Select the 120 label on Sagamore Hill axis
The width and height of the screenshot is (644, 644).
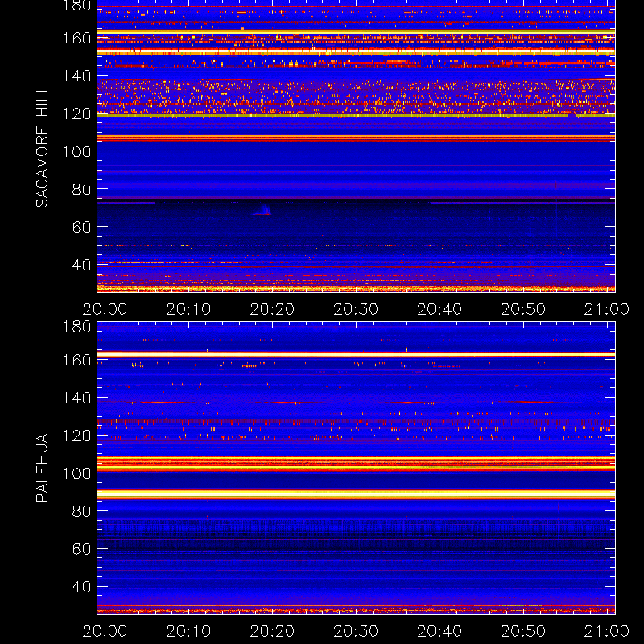pyautogui.click(x=76, y=114)
